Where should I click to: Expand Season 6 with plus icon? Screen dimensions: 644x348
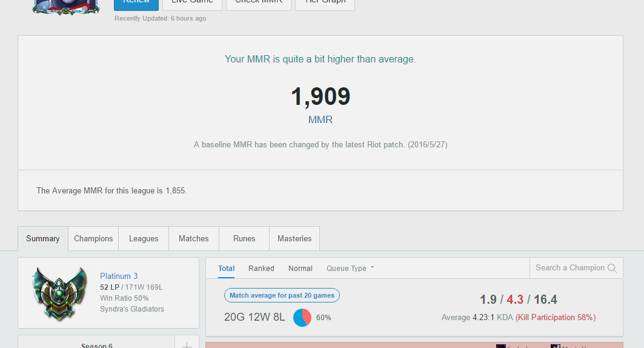[x=187, y=344]
